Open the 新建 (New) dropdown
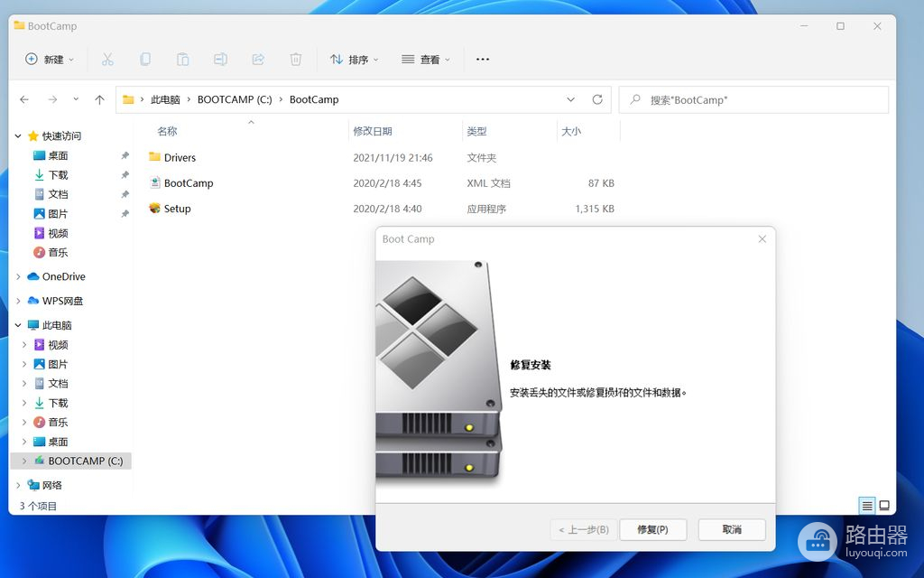 pos(50,60)
